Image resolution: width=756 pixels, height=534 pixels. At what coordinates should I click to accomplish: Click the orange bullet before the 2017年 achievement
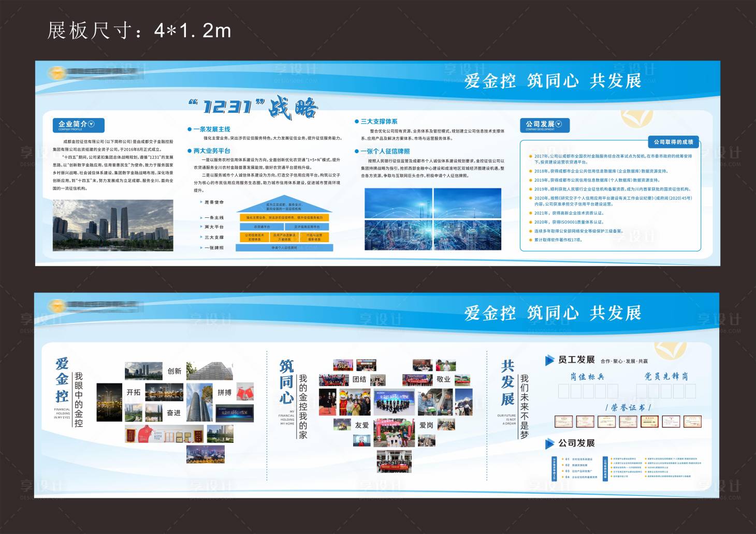[530, 156]
